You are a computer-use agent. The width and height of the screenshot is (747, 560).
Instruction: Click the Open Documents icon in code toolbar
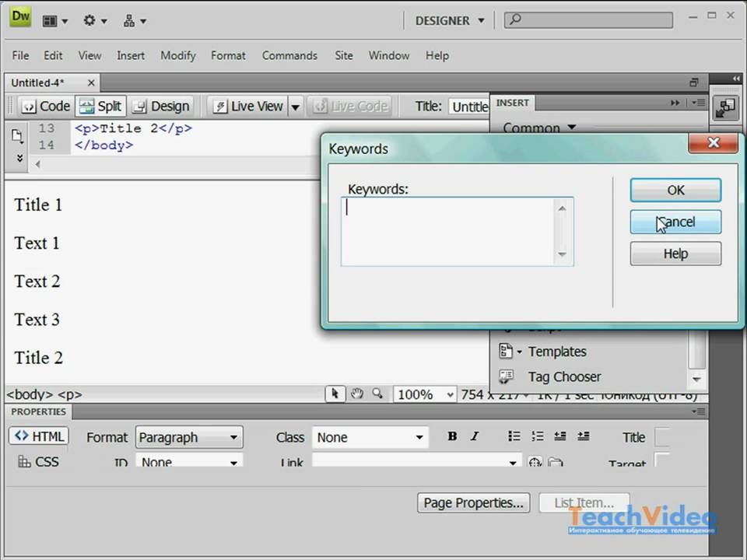click(16, 136)
